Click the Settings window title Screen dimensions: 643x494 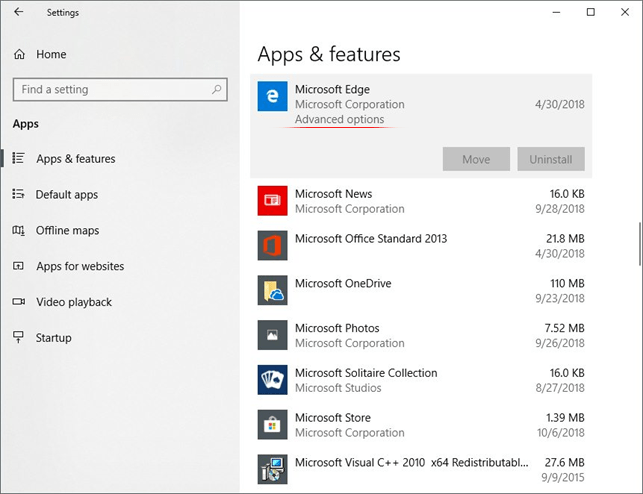pyautogui.click(x=62, y=13)
